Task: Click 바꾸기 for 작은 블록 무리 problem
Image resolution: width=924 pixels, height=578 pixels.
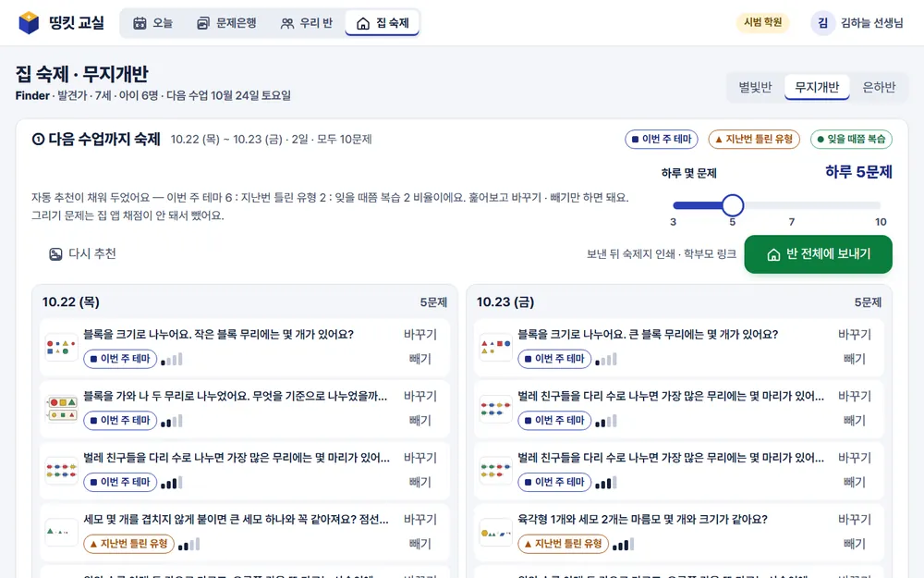Action: pyautogui.click(x=420, y=335)
